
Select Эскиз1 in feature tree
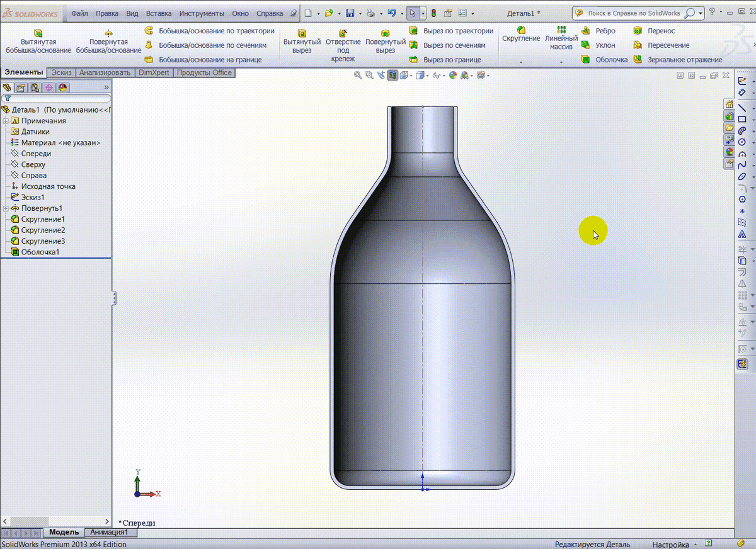(x=28, y=198)
